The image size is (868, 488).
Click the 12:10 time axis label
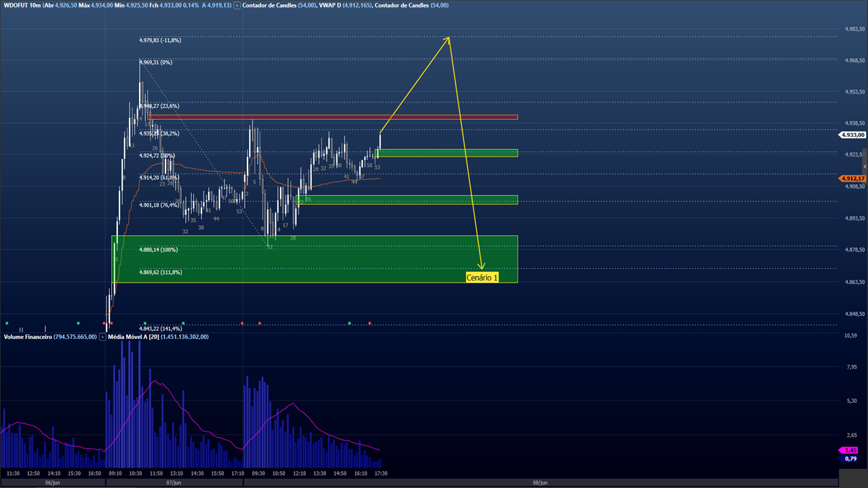(x=299, y=473)
